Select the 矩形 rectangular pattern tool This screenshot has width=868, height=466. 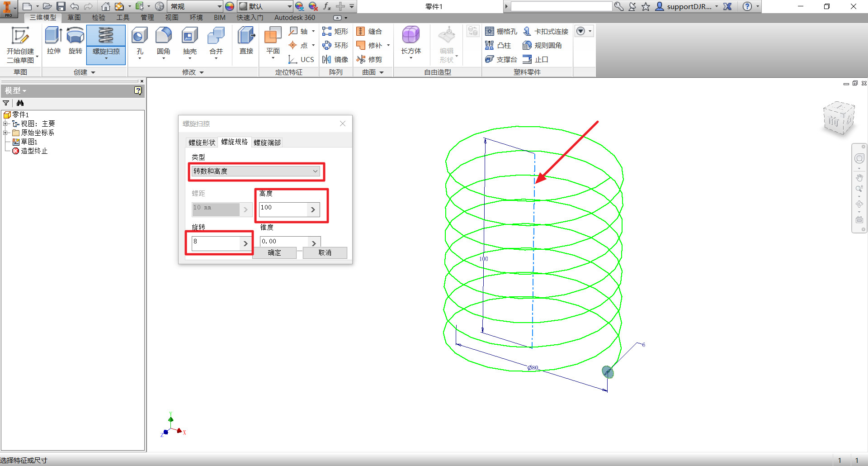[x=335, y=31]
